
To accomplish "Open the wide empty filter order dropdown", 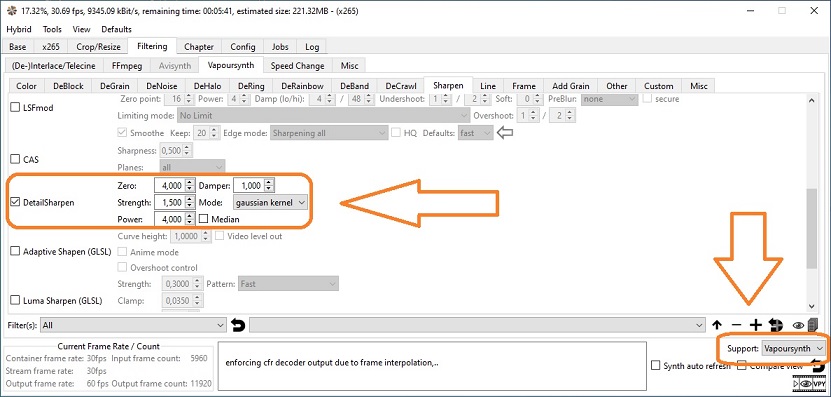I will tap(477, 325).
